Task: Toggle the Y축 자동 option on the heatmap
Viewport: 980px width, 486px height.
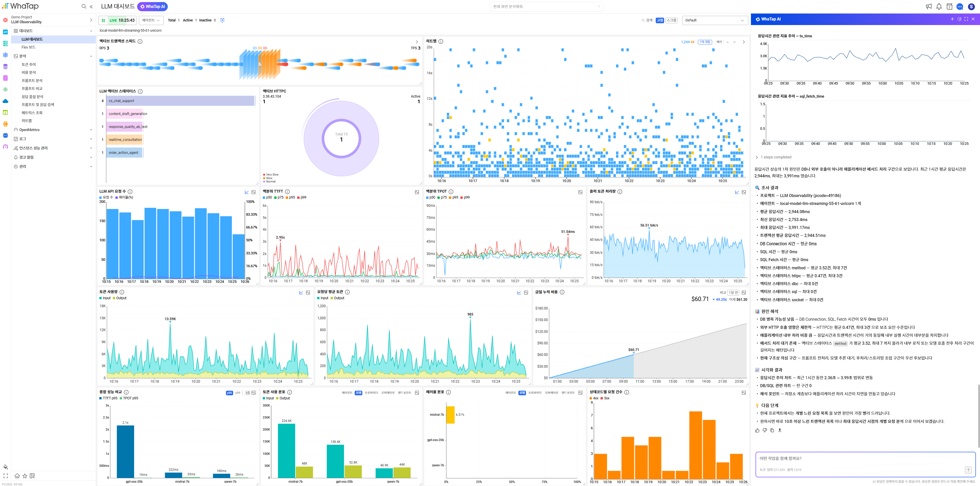Action: coord(704,42)
